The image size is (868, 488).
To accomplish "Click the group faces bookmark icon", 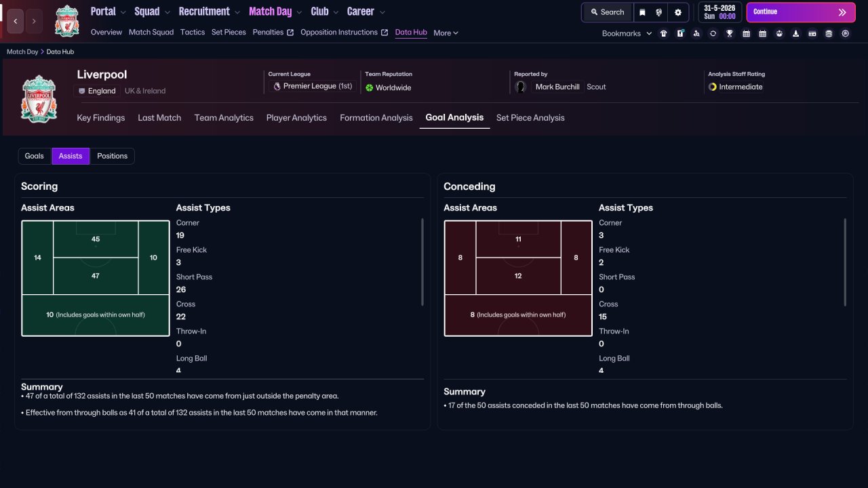I will [779, 33].
